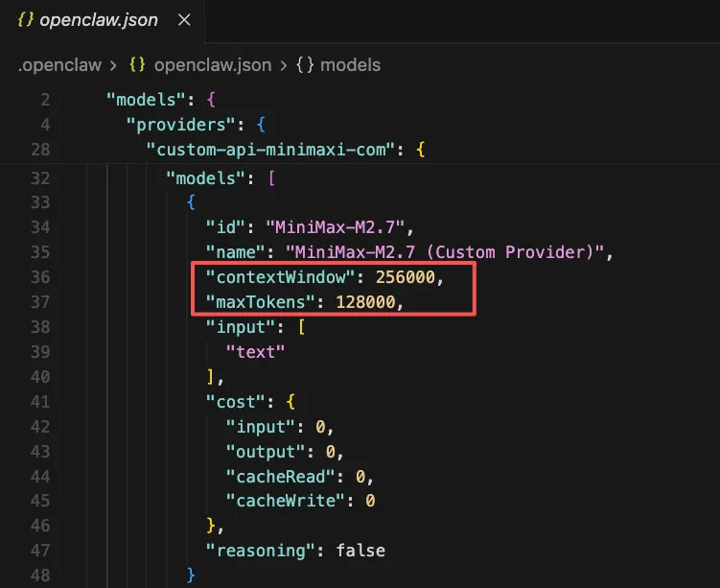Click the "input" key on line 38

tap(241, 327)
